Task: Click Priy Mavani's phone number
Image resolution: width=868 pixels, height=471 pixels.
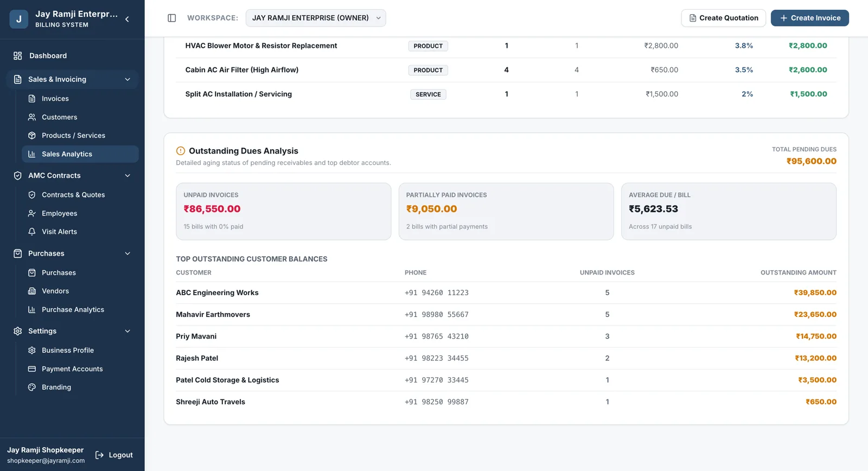Action: coord(437,336)
